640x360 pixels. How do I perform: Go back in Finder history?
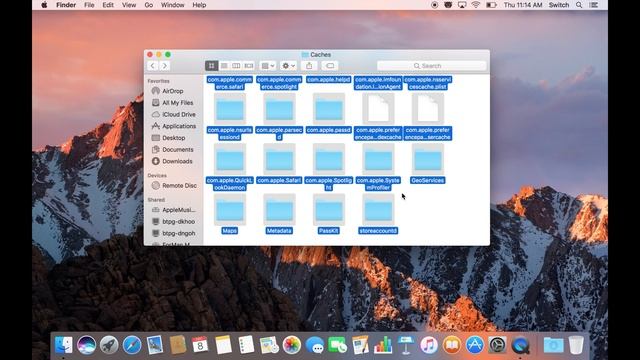153,66
